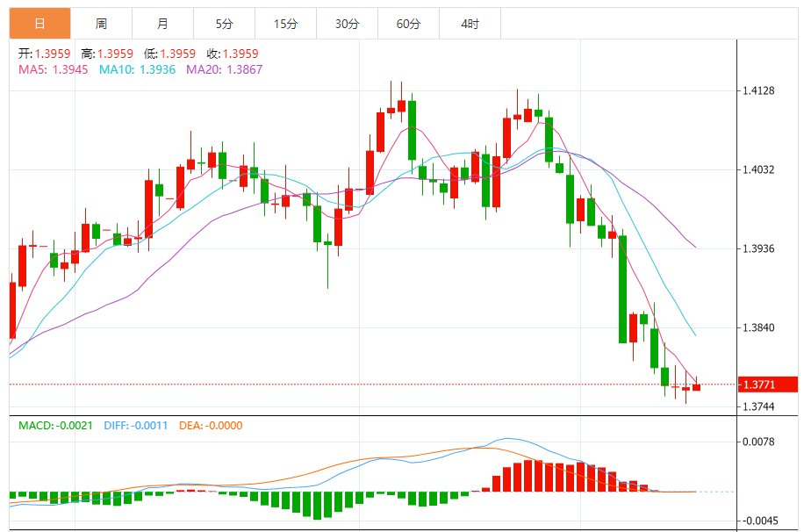The height and width of the screenshot is (532, 804).
Task: Select the 60分 interval tab
Action: (408, 24)
